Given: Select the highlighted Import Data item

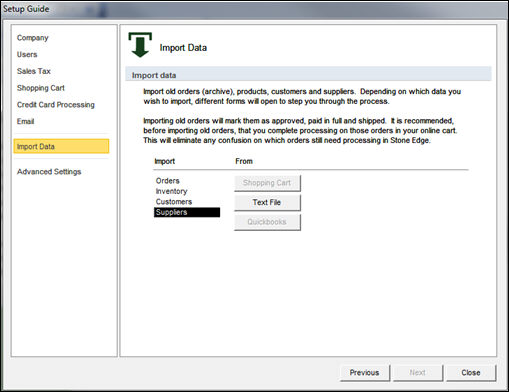Looking at the screenshot, I should (61, 146).
